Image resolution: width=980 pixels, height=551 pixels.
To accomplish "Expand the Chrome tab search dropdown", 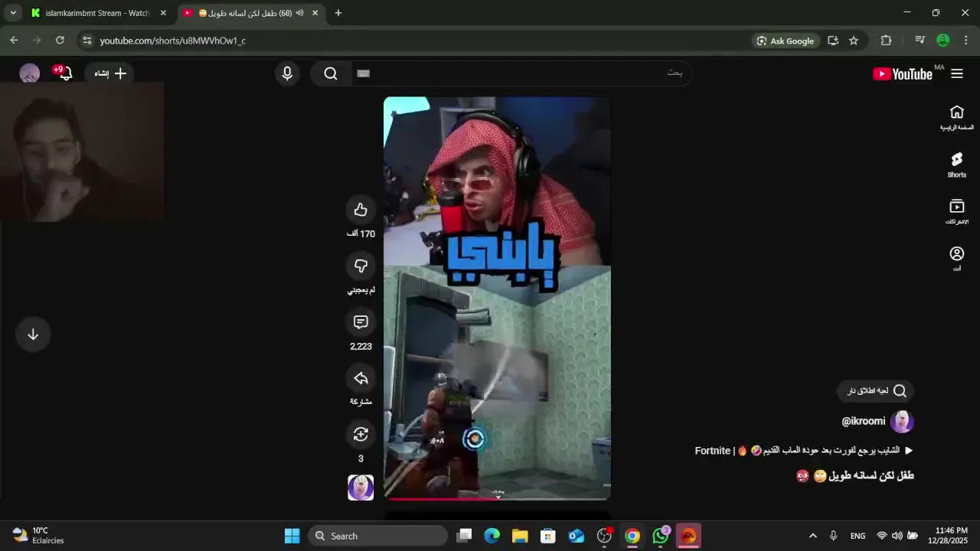I will point(13,13).
